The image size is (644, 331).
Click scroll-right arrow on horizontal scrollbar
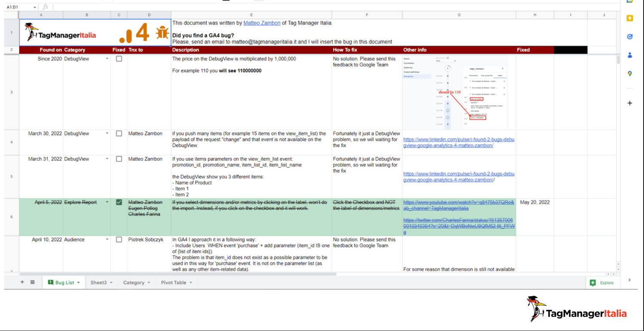(x=613, y=274)
